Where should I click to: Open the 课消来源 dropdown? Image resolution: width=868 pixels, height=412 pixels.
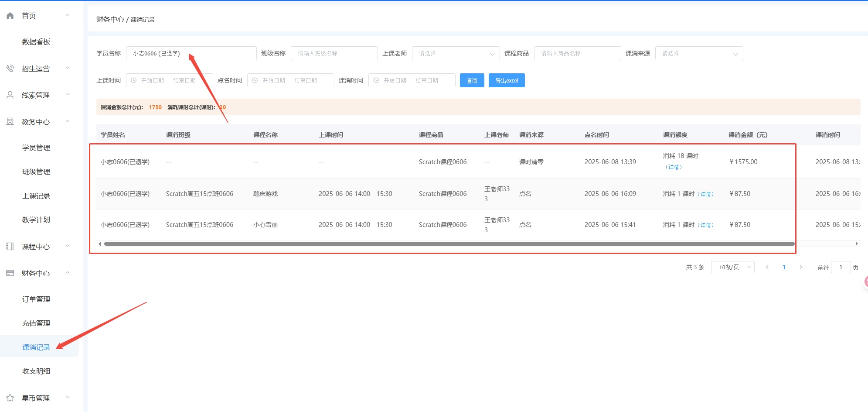point(699,53)
